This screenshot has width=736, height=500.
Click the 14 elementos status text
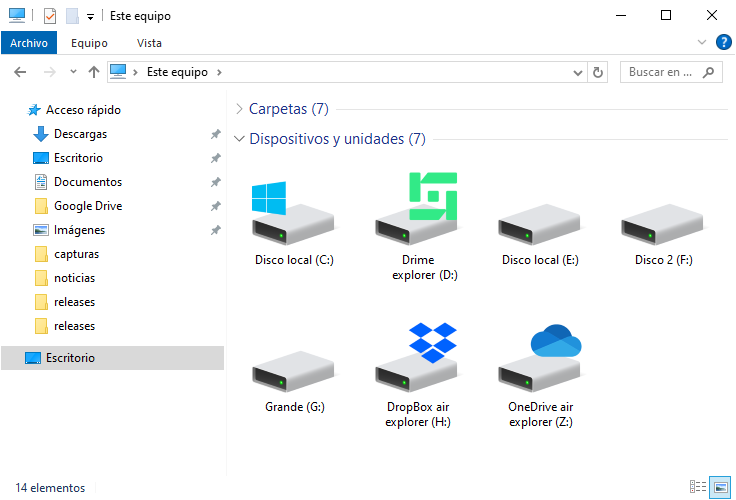coord(50,488)
